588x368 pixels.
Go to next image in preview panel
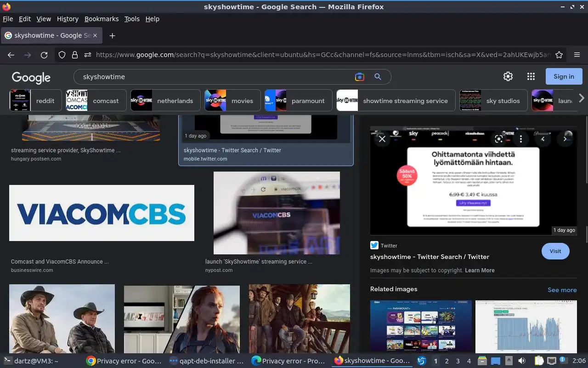pyautogui.click(x=565, y=138)
